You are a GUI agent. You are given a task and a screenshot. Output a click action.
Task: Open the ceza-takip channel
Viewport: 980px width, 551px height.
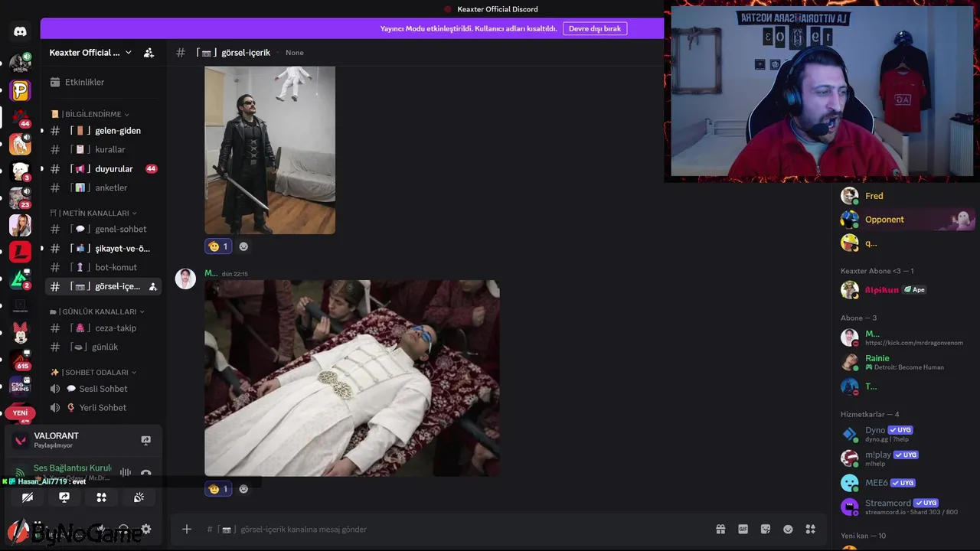click(x=103, y=328)
